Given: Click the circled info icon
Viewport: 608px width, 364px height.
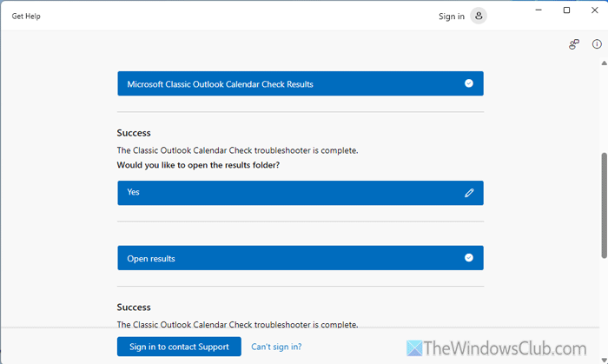Looking at the screenshot, I should pyautogui.click(x=597, y=44).
